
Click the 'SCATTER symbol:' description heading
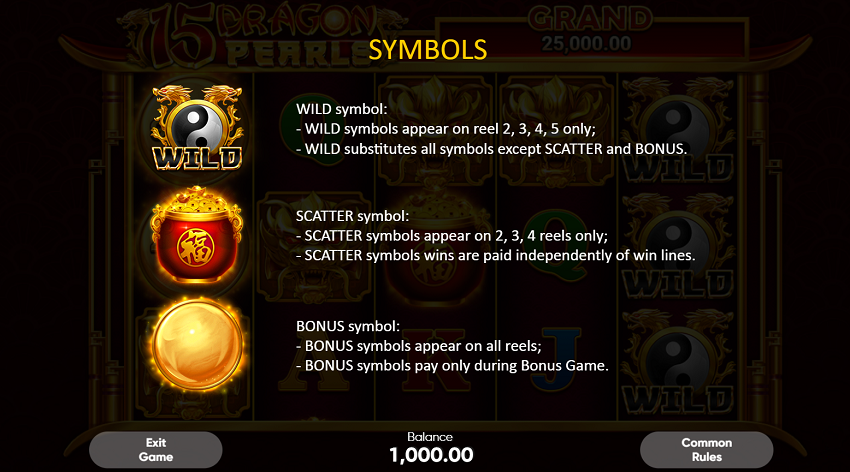[x=352, y=216]
